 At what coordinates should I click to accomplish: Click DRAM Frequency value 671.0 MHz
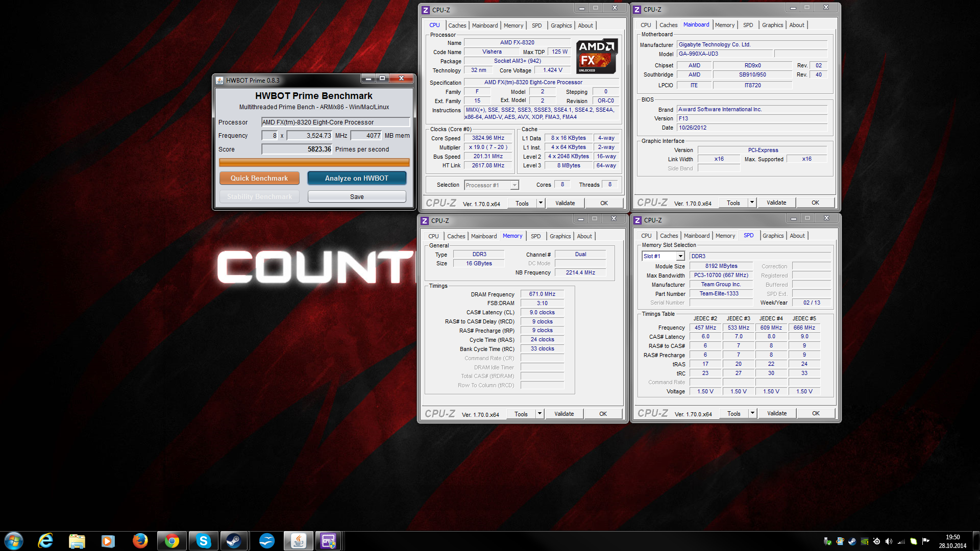[x=542, y=294]
